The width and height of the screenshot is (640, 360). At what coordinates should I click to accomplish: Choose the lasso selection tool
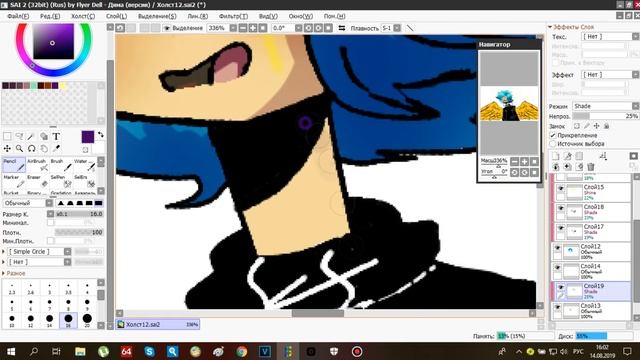click(x=19, y=136)
